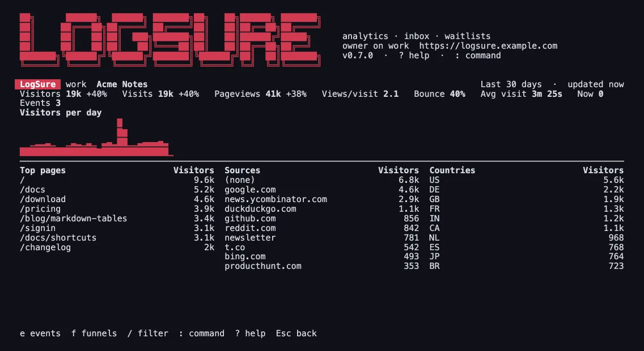The width and height of the screenshot is (644, 351).
Task: Click the ': command' hint in header
Action: coord(478,55)
